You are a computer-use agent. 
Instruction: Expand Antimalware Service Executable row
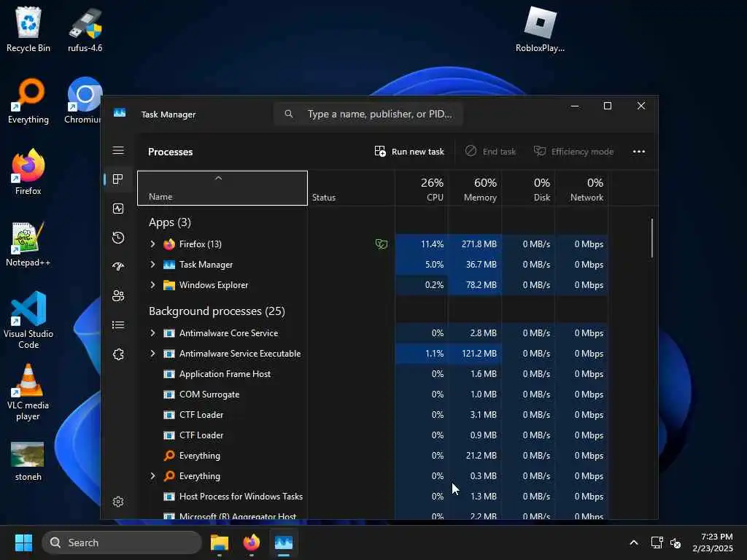pos(152,354)
